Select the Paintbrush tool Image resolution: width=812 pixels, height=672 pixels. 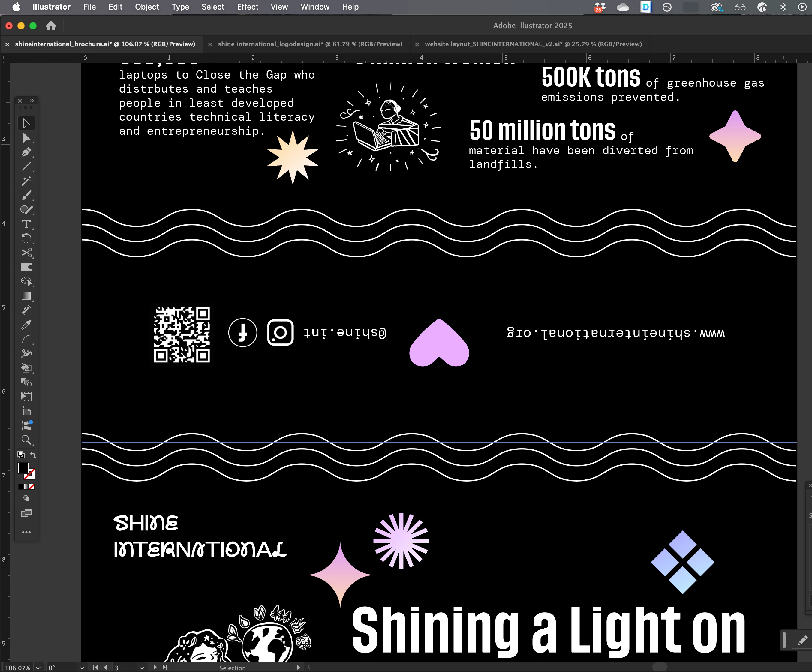point(26,195)
